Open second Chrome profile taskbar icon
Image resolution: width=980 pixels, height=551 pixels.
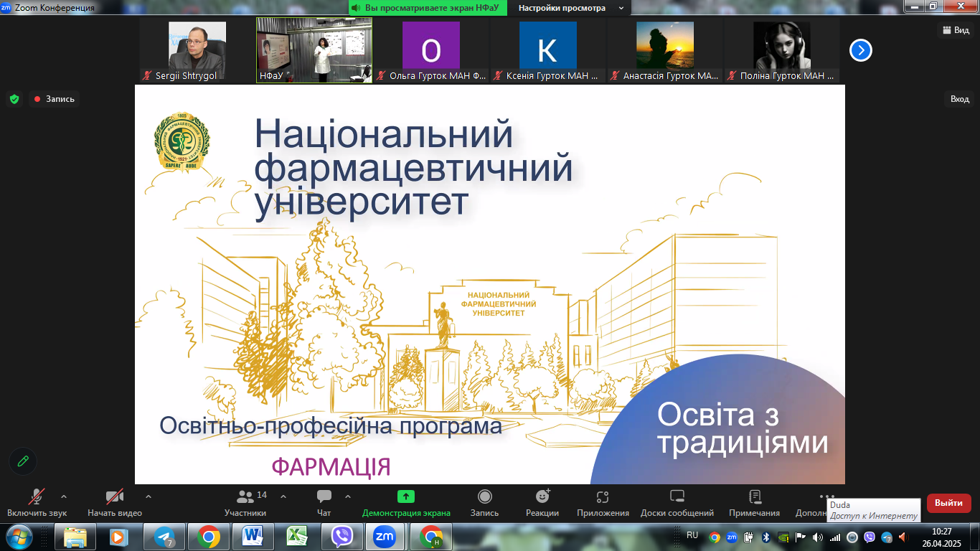point(430,537)
